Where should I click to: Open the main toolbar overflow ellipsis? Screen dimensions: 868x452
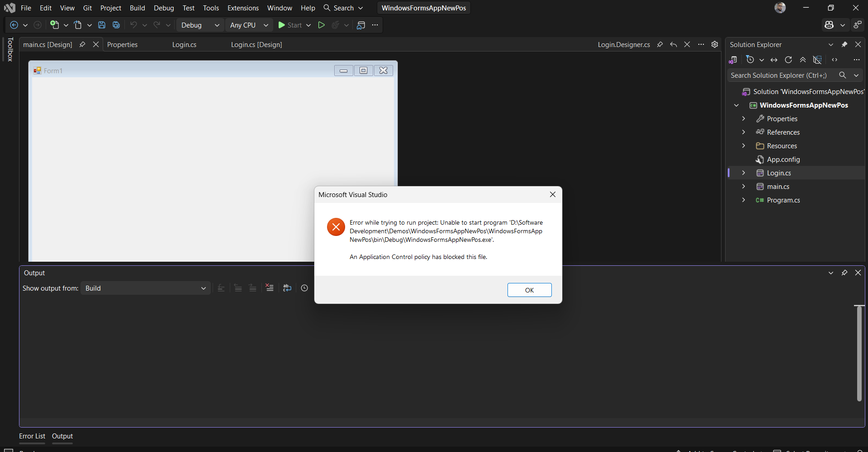pos(375,25)
